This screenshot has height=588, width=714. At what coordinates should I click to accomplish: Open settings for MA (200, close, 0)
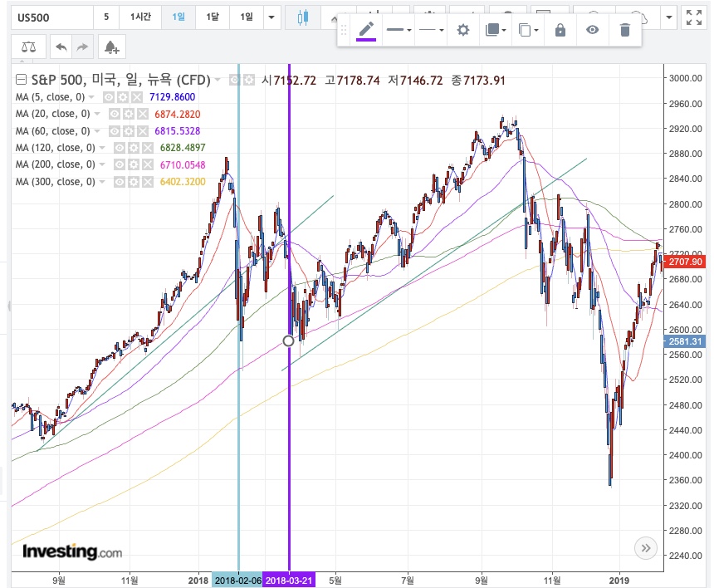pos(133,164)
